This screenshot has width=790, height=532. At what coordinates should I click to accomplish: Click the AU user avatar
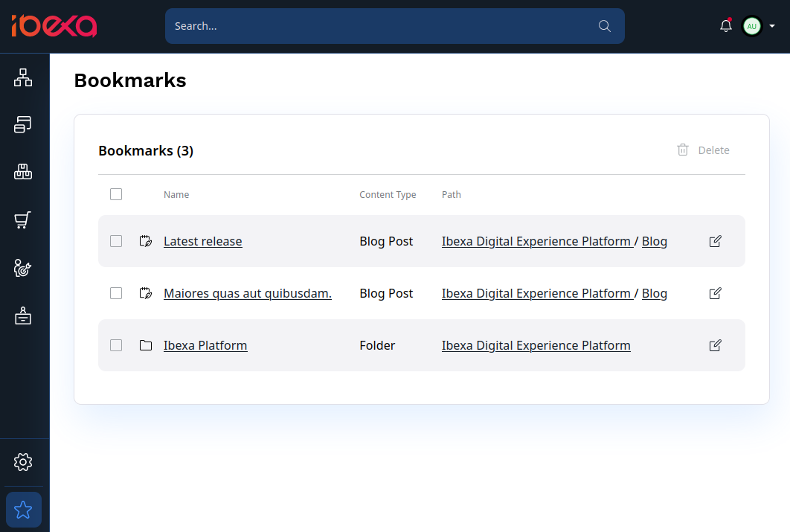tap(752, 26)
